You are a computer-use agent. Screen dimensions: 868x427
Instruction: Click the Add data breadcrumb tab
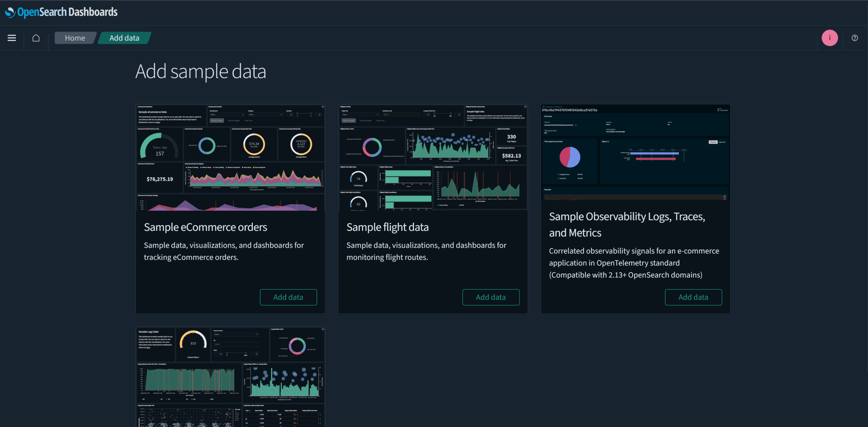(x=124, y=38)
